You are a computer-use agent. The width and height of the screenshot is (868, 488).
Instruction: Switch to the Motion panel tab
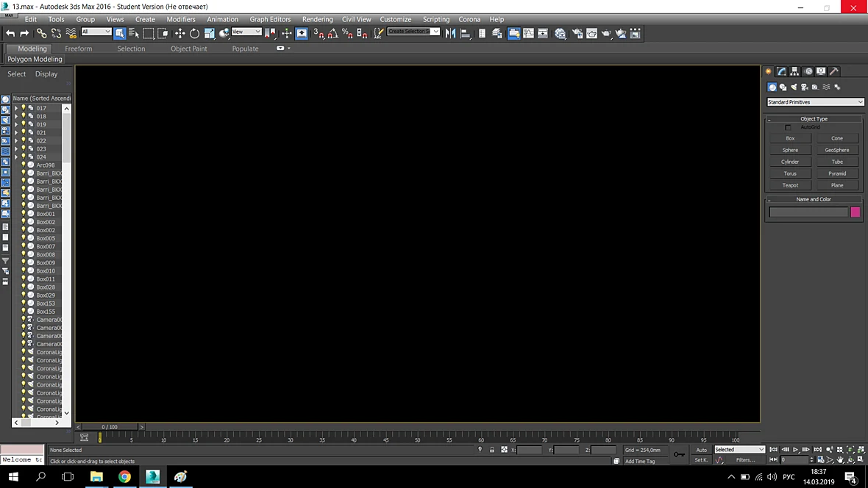[x=808, y=71]
